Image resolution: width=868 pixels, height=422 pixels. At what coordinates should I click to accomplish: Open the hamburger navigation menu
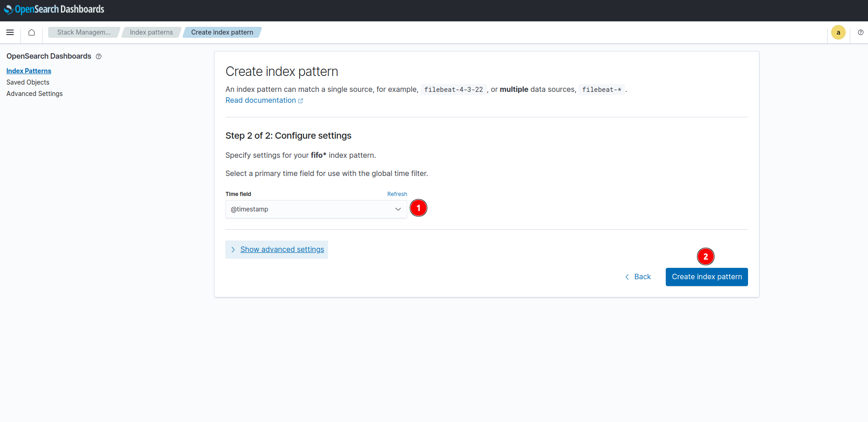10,32
